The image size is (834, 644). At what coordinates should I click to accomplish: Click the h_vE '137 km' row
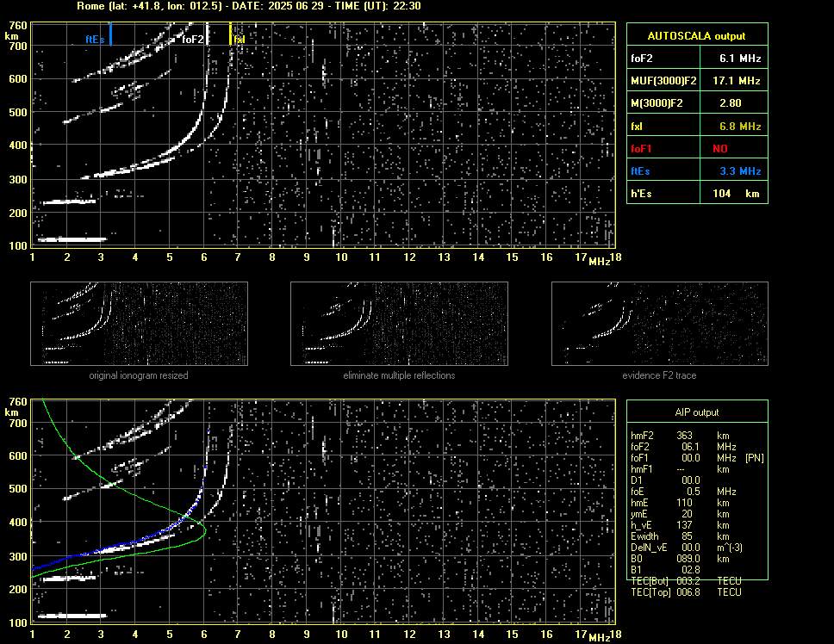point(679,525)
